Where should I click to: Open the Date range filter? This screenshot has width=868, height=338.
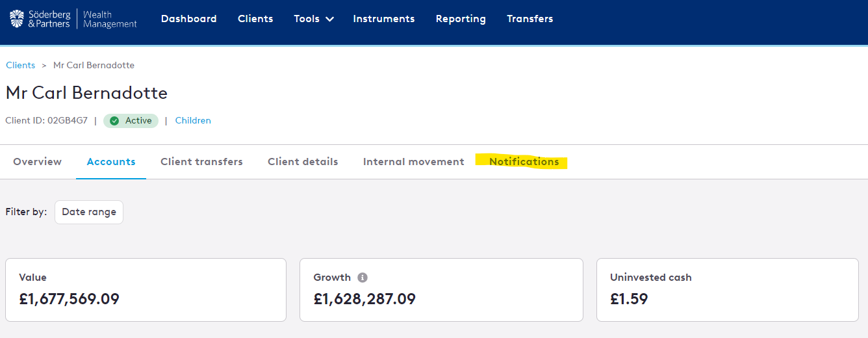[x=89, y=212]
